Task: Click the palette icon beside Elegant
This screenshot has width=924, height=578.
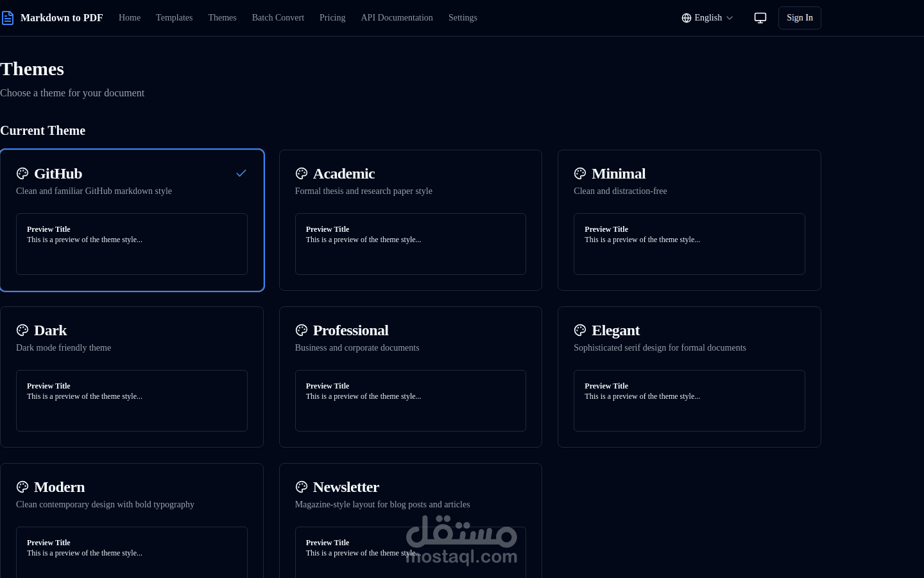Action: tap(580, 330)
